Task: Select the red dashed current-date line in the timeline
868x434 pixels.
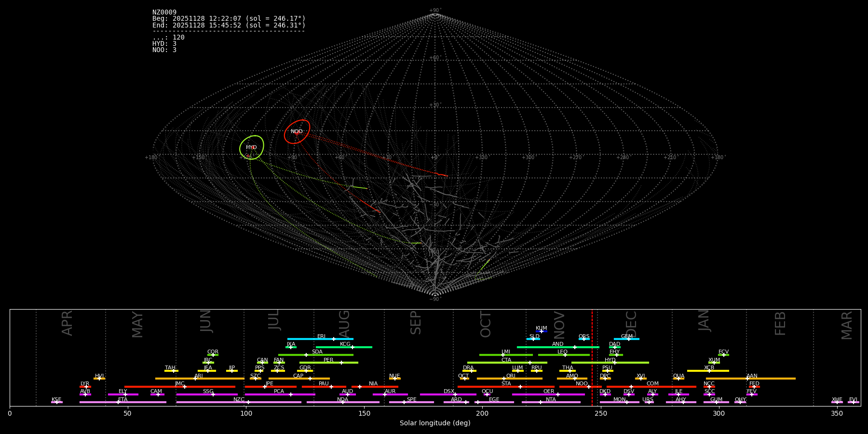Action: pos(592,357)
